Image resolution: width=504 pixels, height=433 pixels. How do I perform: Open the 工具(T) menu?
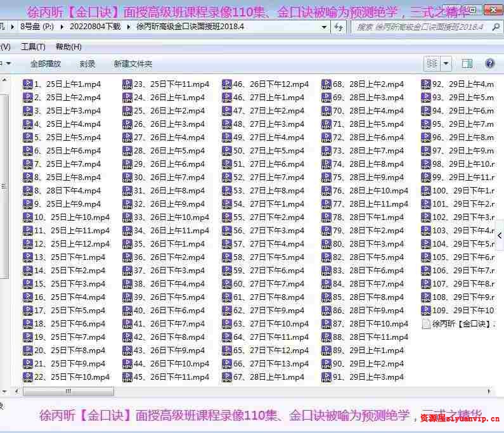tap(33, 47)
